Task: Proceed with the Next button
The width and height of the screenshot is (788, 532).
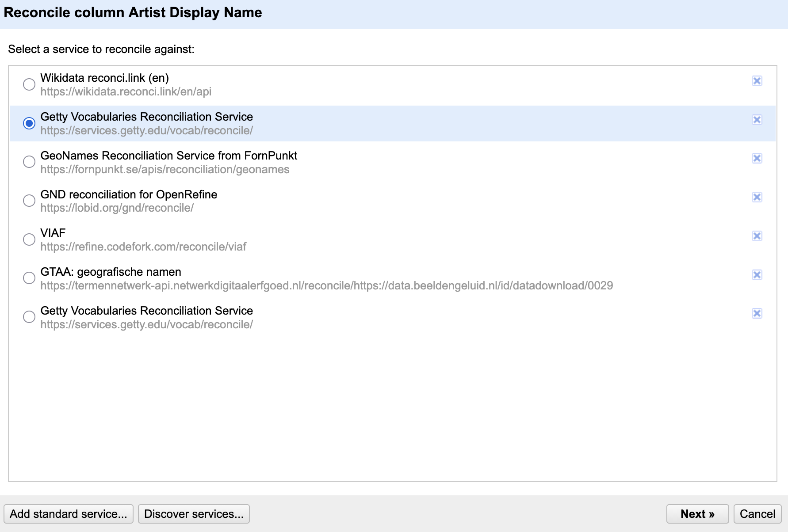Action: pos(697,514)
